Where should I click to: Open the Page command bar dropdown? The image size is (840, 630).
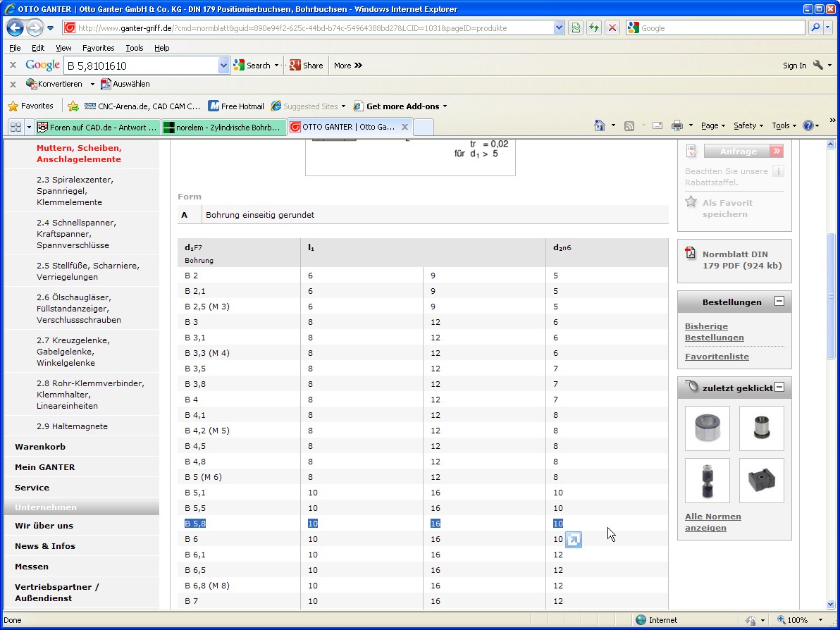click(713, 125)
